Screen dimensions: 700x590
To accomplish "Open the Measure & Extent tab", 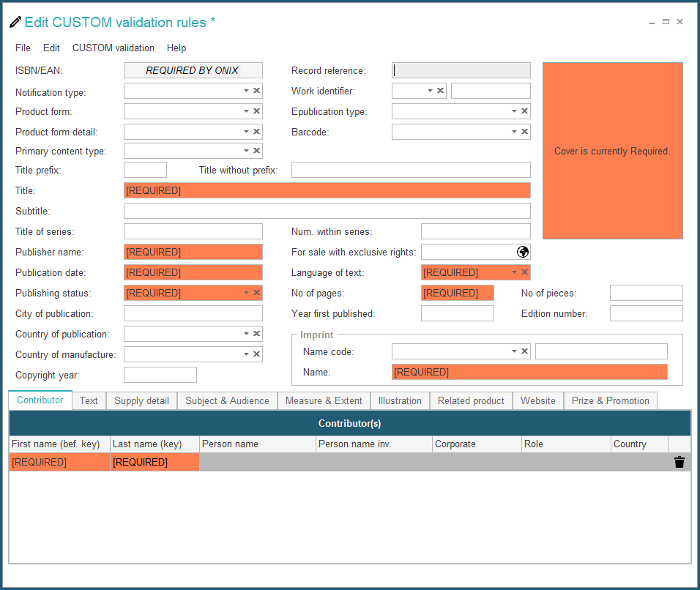I will pos(324,400).
